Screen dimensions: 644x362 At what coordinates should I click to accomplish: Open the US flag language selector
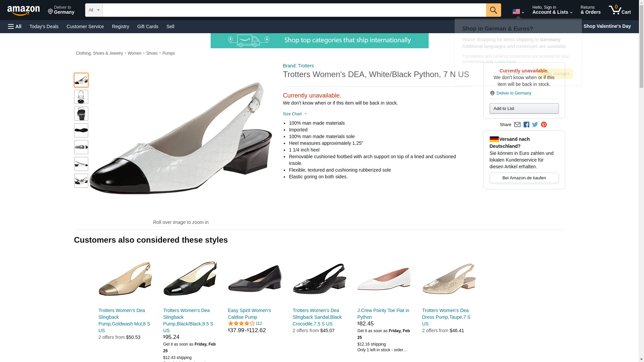518,11
